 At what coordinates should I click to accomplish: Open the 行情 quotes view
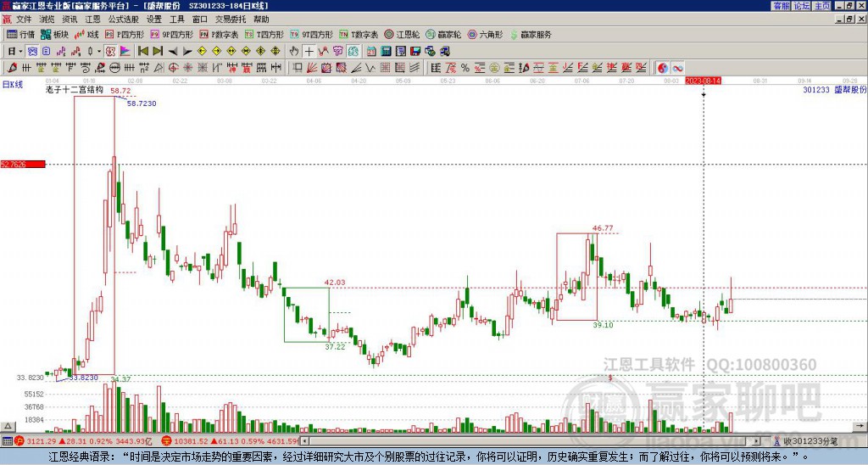click(21, 34)
